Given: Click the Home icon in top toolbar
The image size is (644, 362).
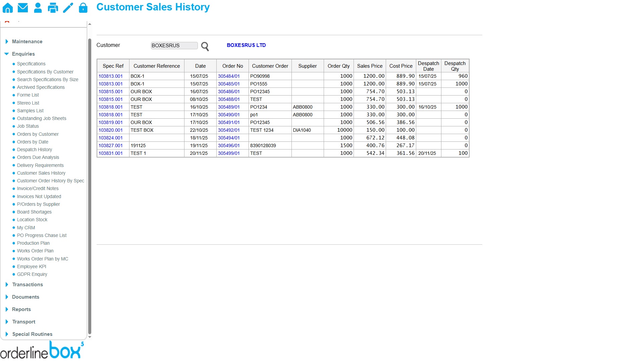Looking at the screenshot, I should click(8, 7).
